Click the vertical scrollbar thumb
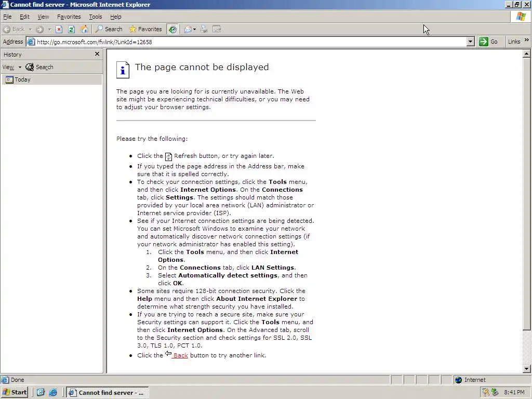 526,194
